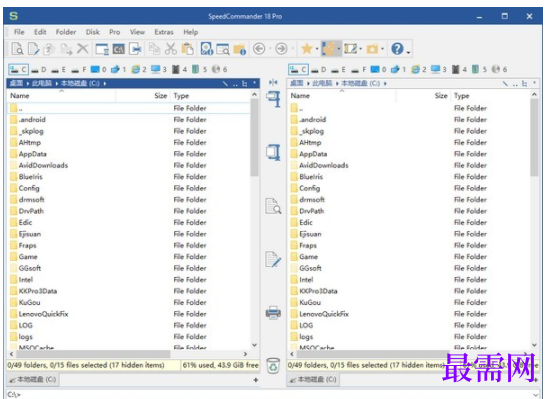Click the Edit file toolbar icon
Viewport: 554px width, 399px height.
coord(33,49)
